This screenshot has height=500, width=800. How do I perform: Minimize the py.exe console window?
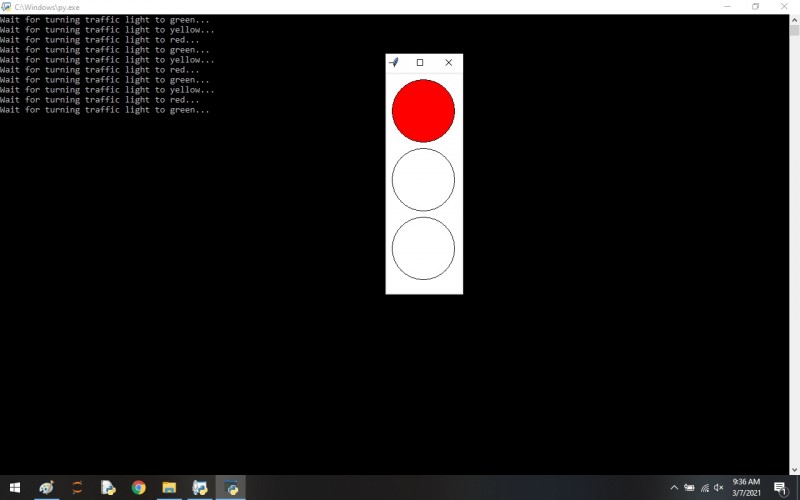pyautogui.click(x=728, y=7)
